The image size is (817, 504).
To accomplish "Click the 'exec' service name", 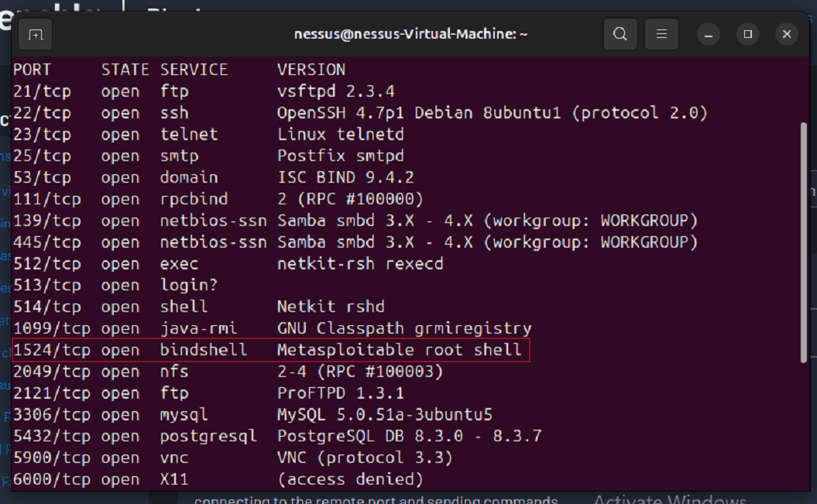I will click(179, 264).
